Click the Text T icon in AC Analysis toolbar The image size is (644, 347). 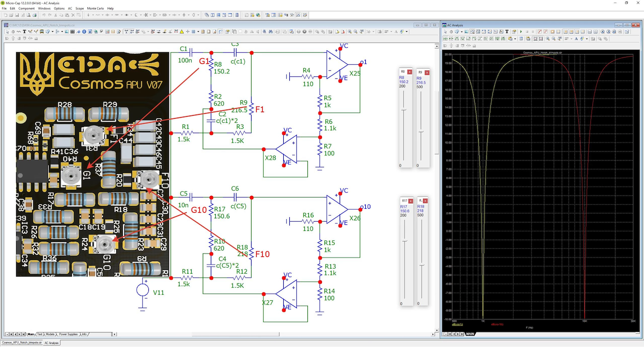(x=507, y=32)
